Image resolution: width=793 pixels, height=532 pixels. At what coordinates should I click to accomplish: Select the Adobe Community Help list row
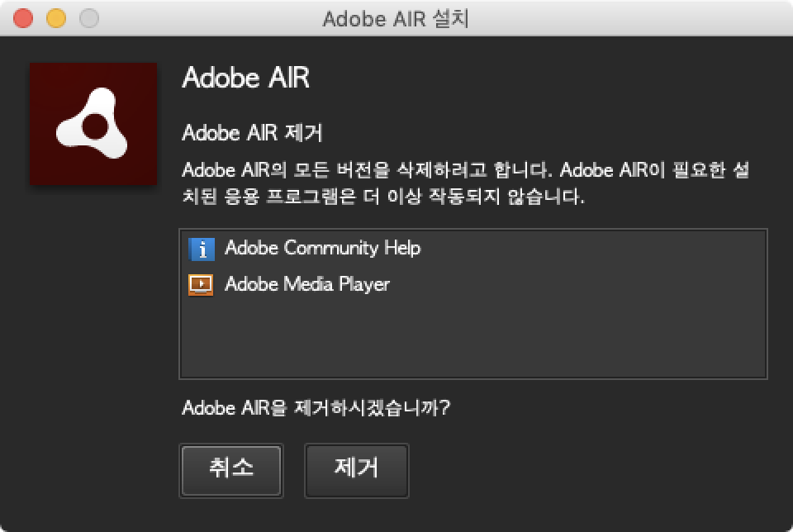click(472, 249)
